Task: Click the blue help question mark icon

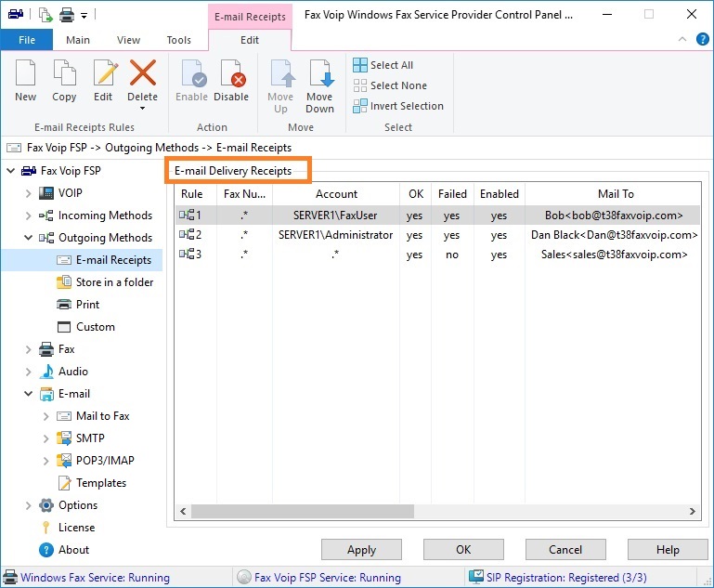Action: [x=703, y=39]
